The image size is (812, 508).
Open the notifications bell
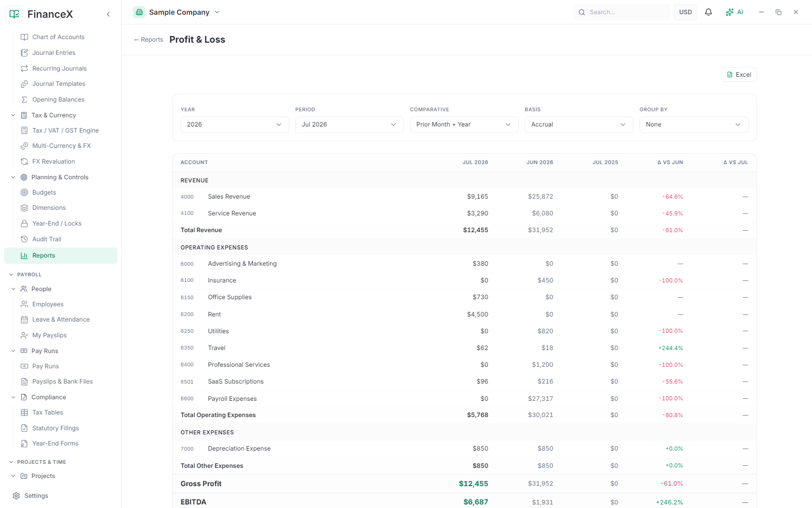coord(708,12)
